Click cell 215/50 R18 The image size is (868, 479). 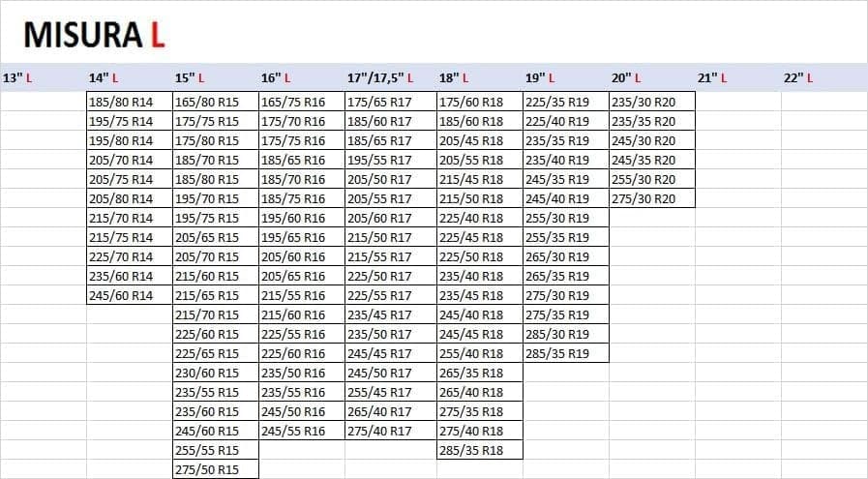[x=480, y=198]
